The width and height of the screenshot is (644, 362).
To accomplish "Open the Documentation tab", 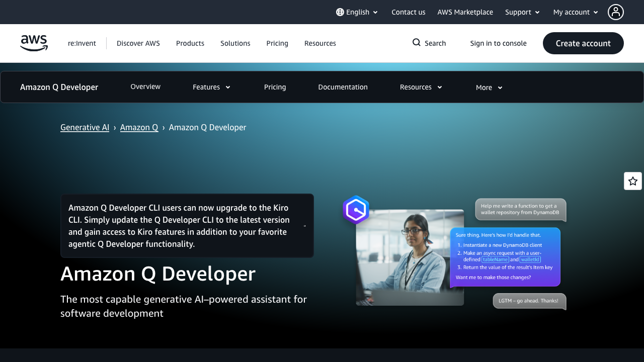I will tap(343, 87).
